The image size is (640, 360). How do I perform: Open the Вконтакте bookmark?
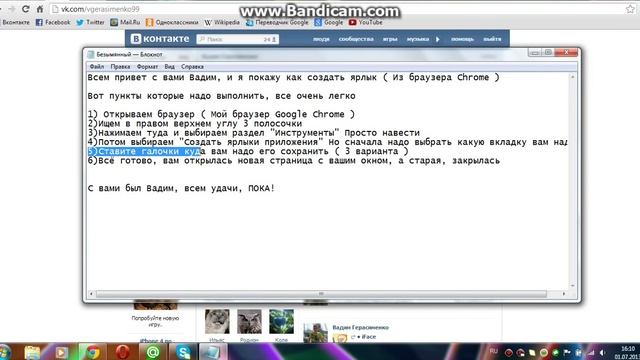tap(16, 22)
